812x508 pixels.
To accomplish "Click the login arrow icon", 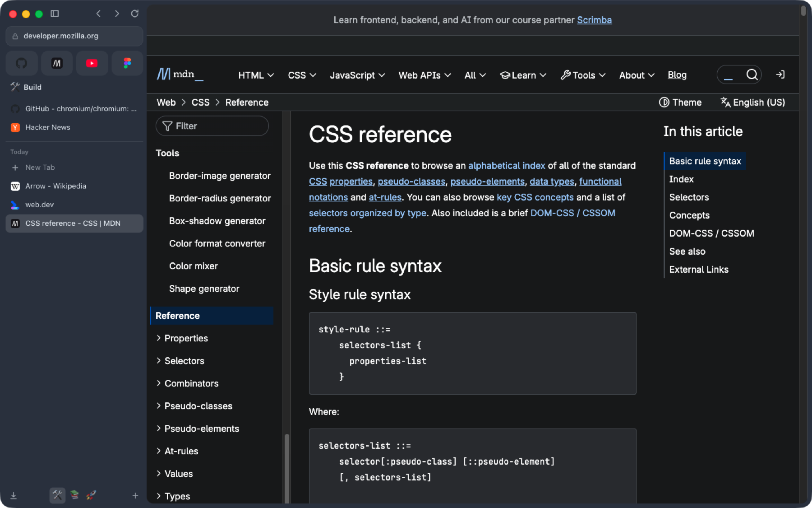I will (780, 75).
